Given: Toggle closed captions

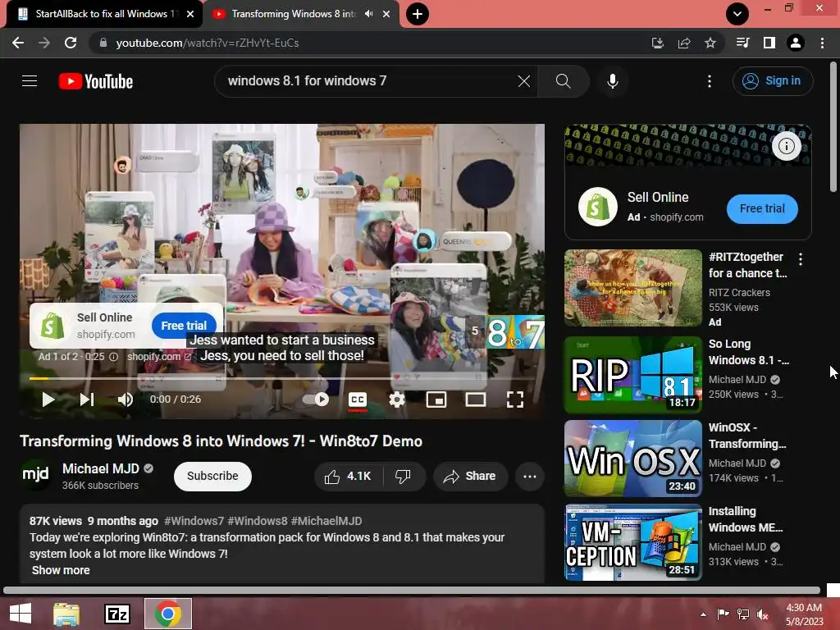Looking at the screenshot, I should pos(358,399).
